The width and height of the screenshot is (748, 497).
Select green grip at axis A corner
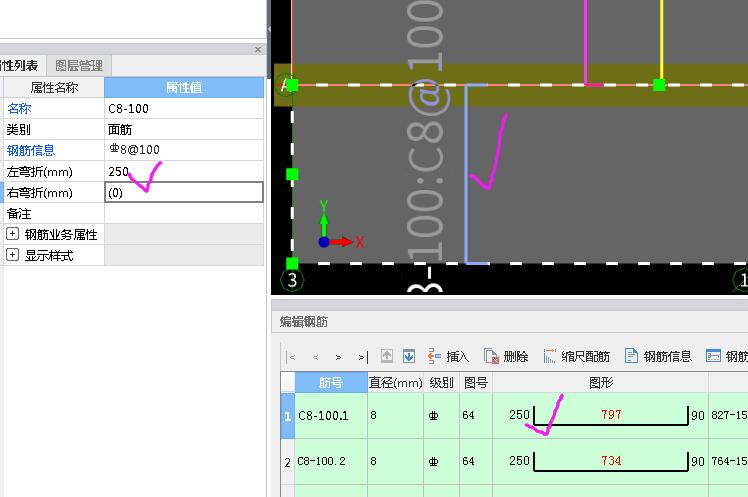(292, 85)
